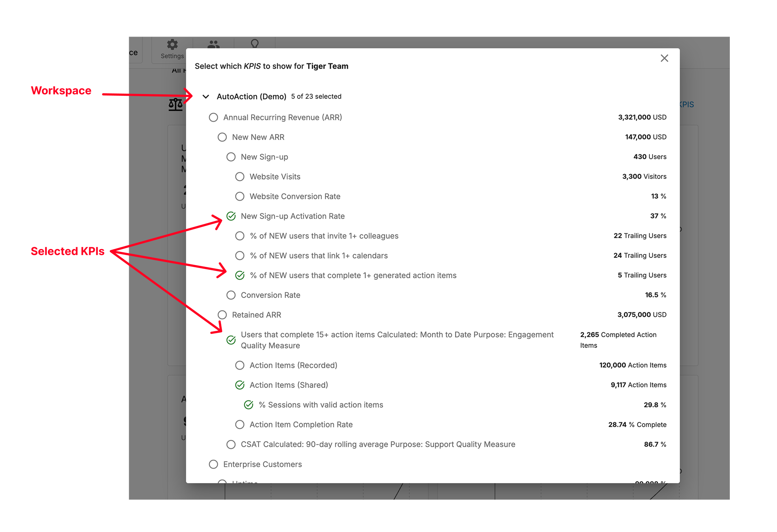Screen dimensions: 777x532
Task: Click the 16.5 % value
Action: pos(656,295)
